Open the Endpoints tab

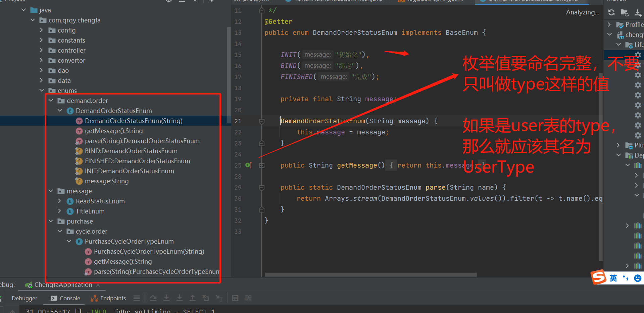pyautogui.click(x=108, y=298)
